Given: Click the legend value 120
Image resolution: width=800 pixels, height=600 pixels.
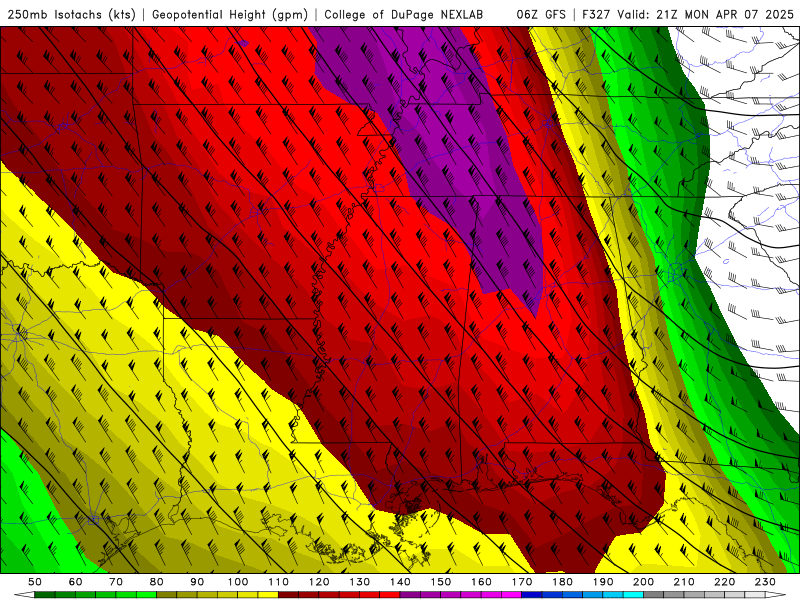Looking at the screenshot, I should tap(319, 582).
